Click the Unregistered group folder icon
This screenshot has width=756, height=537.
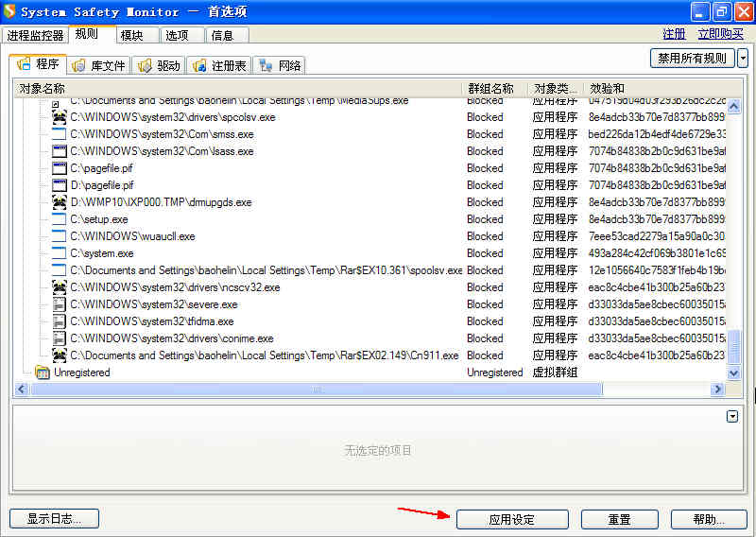click(x=43, y=372)
